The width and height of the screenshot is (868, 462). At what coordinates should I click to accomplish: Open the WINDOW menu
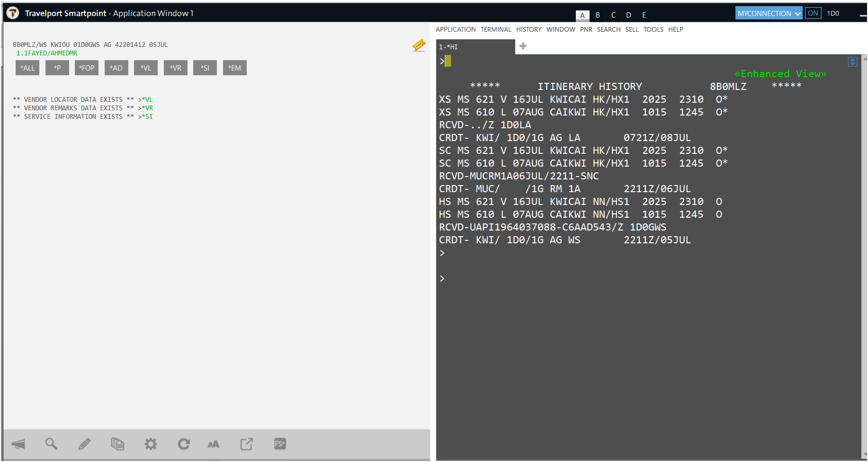click(561, 29)
